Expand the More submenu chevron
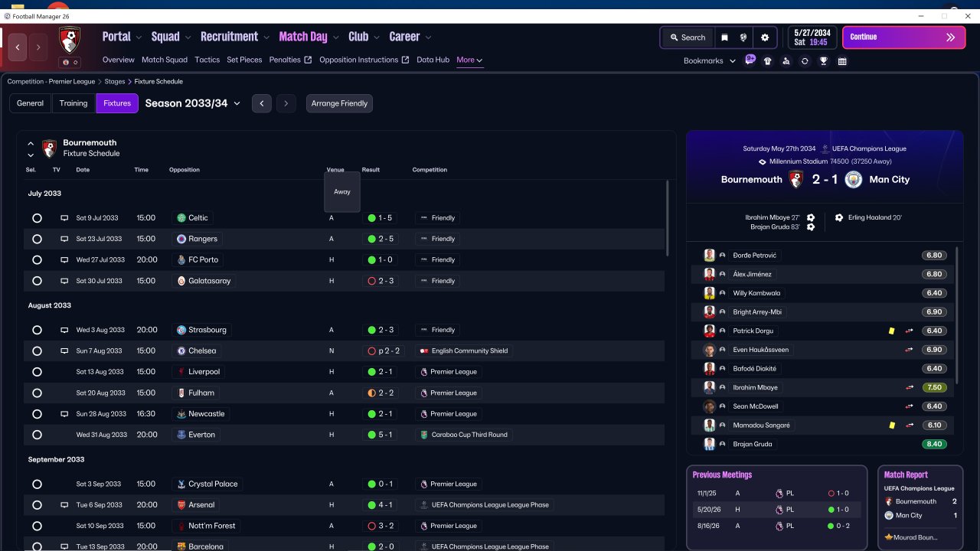 click(479, 60)
